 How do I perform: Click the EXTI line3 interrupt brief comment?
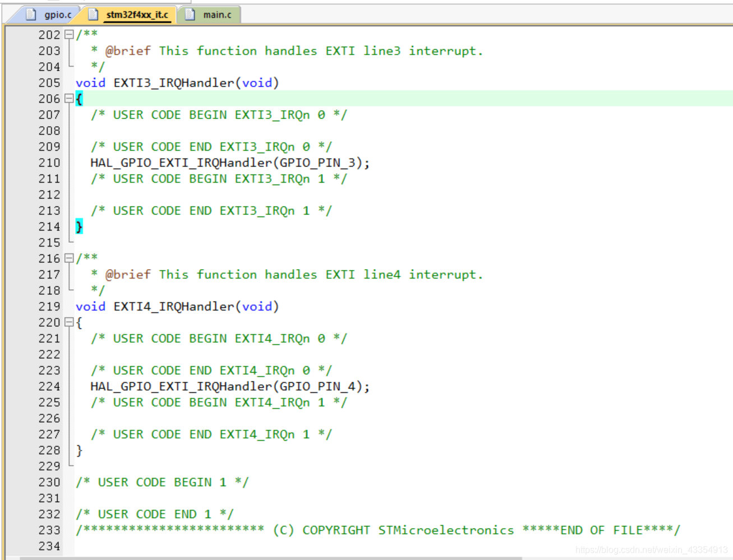(287, 51)
